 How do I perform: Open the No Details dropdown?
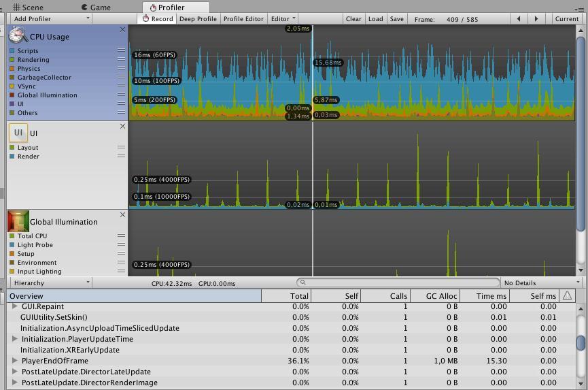(x=541, y=282)
